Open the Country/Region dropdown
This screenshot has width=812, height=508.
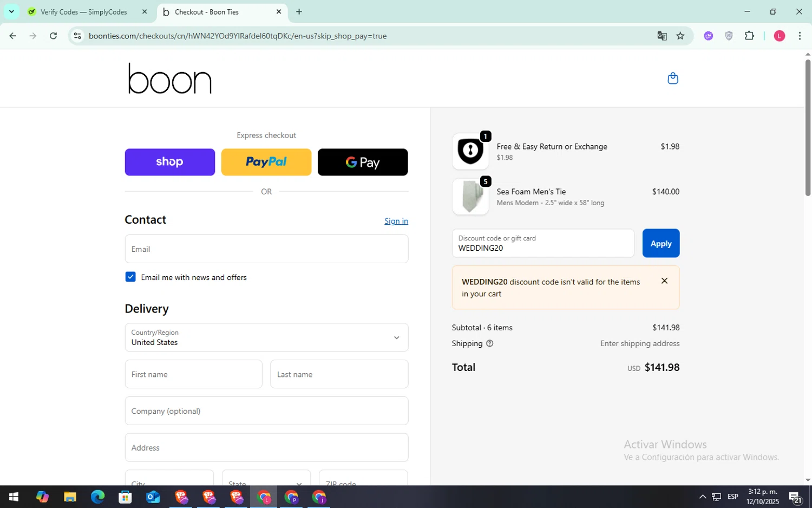[266, 337]
